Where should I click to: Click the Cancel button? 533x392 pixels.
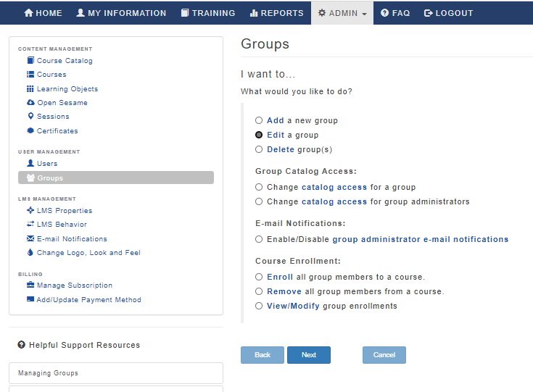[384, 355]
